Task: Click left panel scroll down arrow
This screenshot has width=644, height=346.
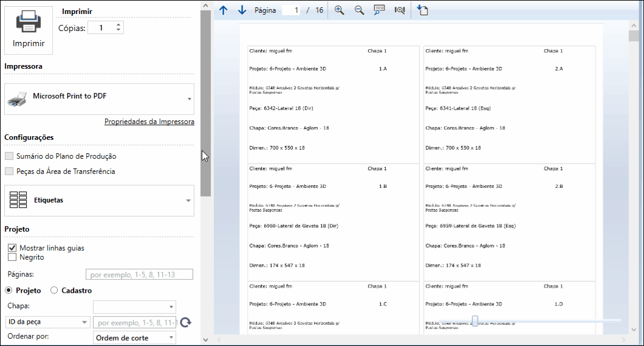Action: pyautogui.click(x=206, y=340)
